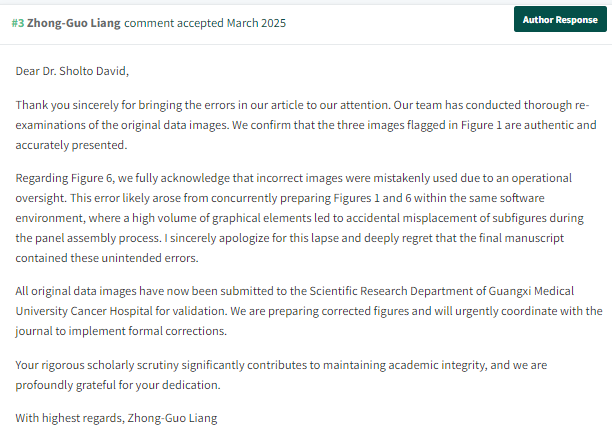
Task: Click the paragraph starting 'Thank you sincerely'
Action: tap(306, 125)
